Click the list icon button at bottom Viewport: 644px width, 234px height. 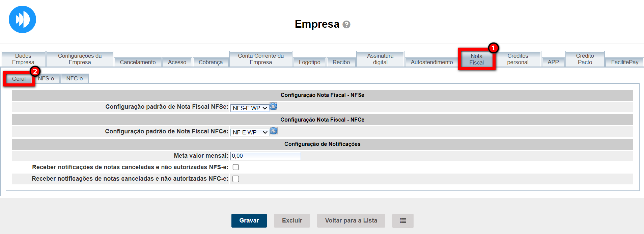click(x=403, y=220)
